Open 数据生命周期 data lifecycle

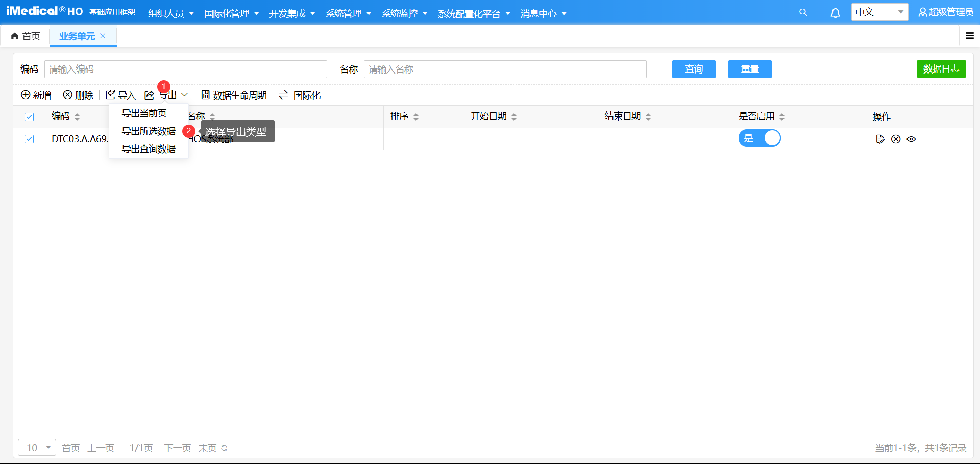(x=234, y=95)
